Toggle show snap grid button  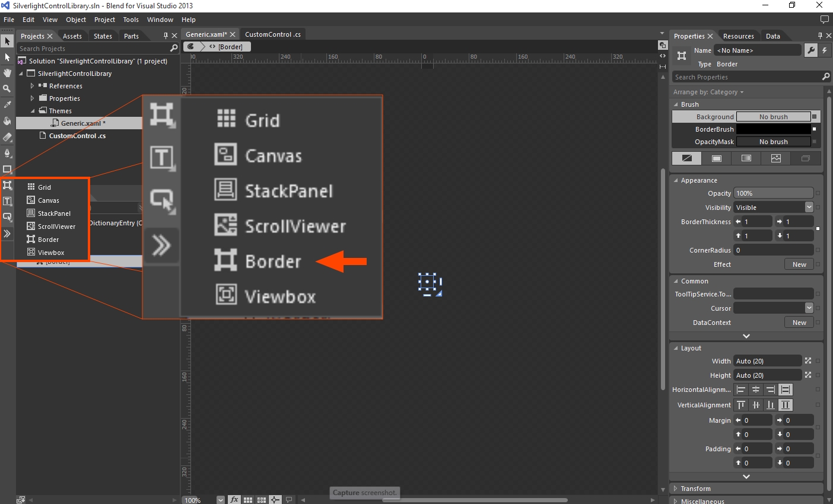click(248, 500)
